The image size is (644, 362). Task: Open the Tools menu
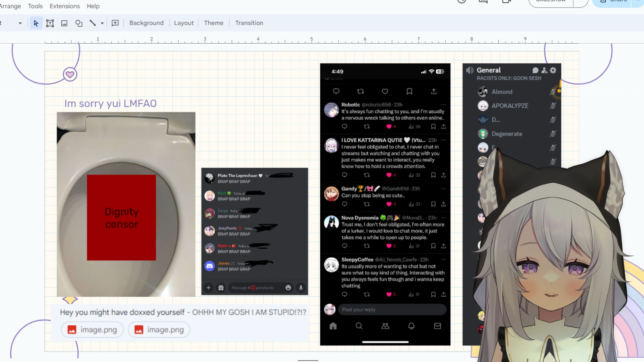35,6
